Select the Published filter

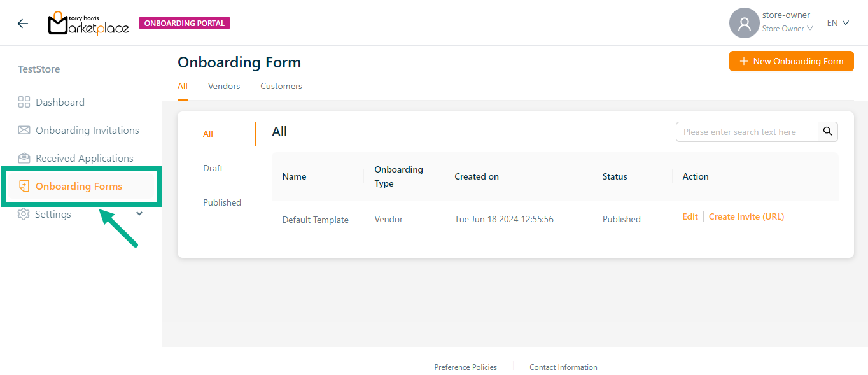pos(222,202)
